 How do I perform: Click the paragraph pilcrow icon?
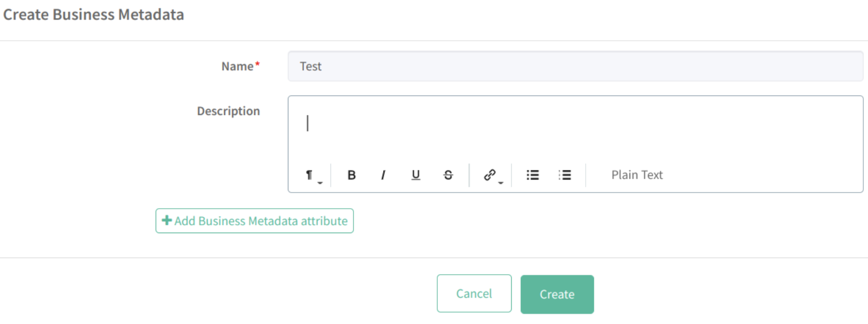click(309, 175)
